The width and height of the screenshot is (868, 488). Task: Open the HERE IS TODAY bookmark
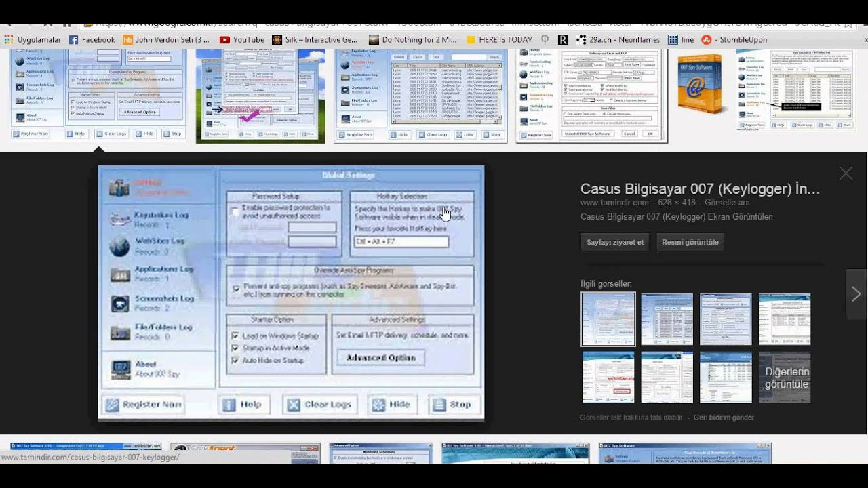pyautogui.click(x=499, y=40)
